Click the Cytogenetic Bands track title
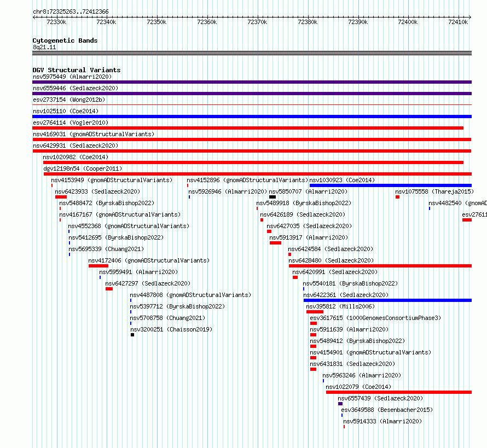The image size is (487, 448). (x=65, y=40)
